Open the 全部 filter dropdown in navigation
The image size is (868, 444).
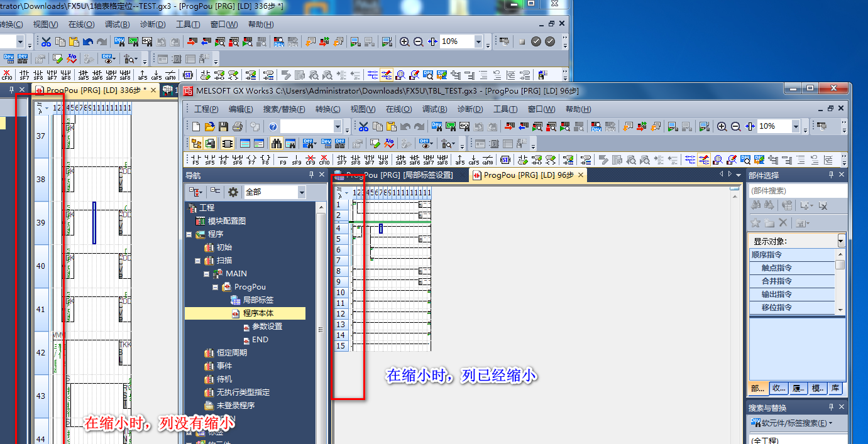301,192
